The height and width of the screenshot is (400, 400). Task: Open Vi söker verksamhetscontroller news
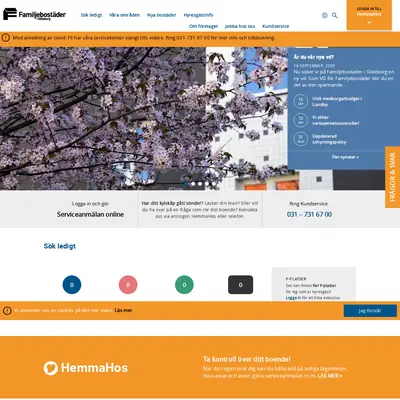[x=336, y=120]
